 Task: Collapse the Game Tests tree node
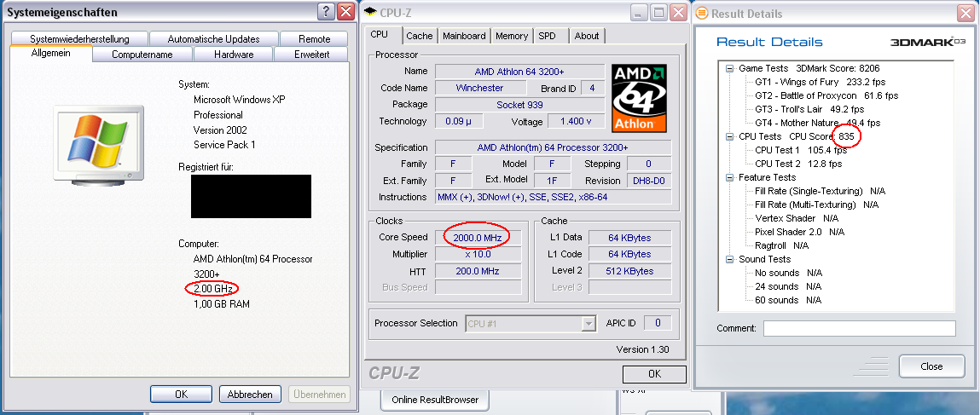tap(729, 68)
